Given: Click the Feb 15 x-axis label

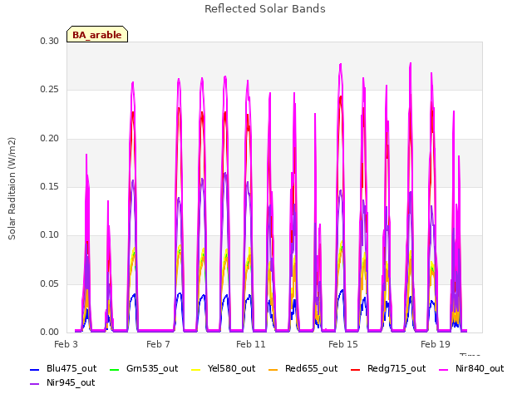Looking at the screenshot, I should (x=343, y=344).
